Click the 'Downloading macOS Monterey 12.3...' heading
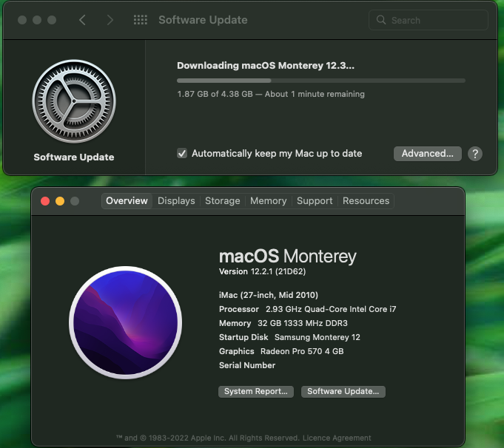 coord(266,66)
